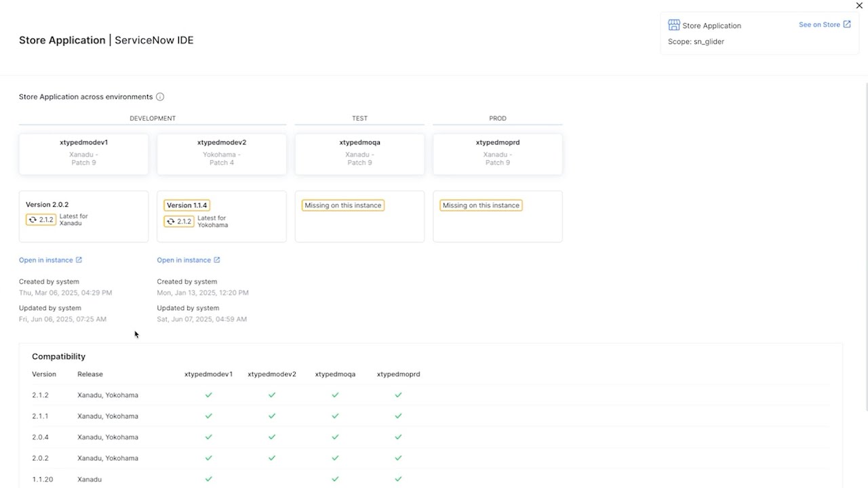Select the xtypedmoprd instance card
Viewport: 868px width, 488px height.
click(x=497, y=153)
